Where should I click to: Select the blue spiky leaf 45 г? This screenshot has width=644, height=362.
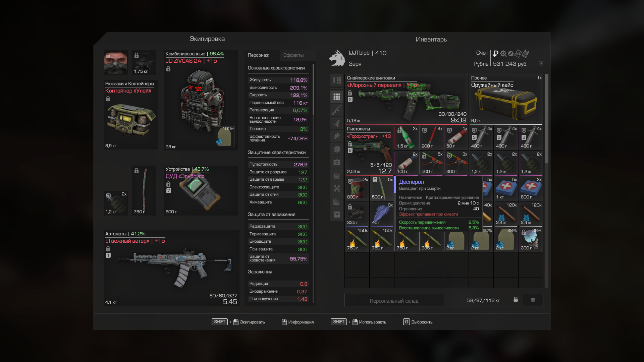pos(382,214)
